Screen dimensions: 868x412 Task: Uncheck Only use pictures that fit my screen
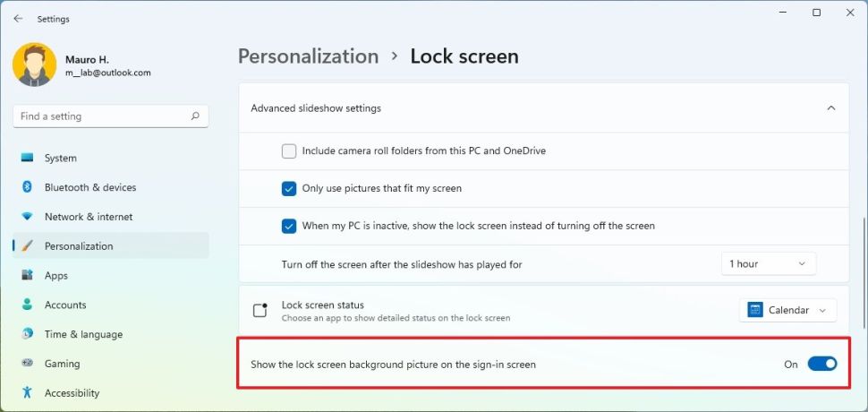point(289,188)
